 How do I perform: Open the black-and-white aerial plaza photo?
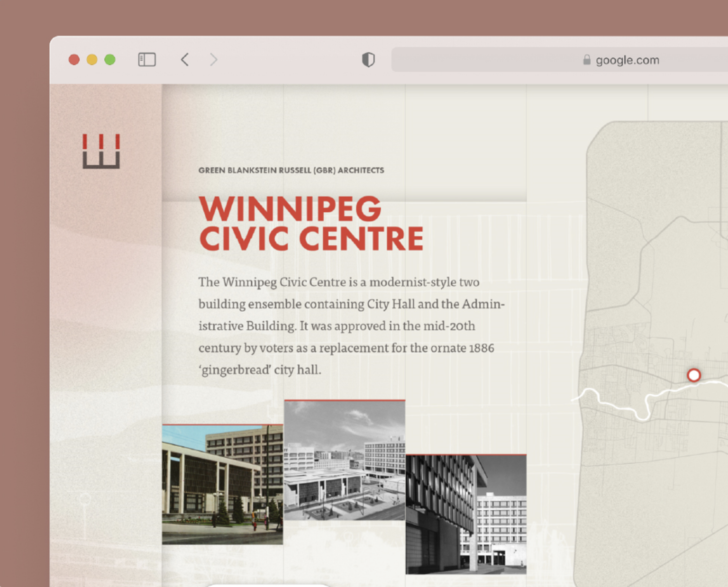tap(345, 460)
